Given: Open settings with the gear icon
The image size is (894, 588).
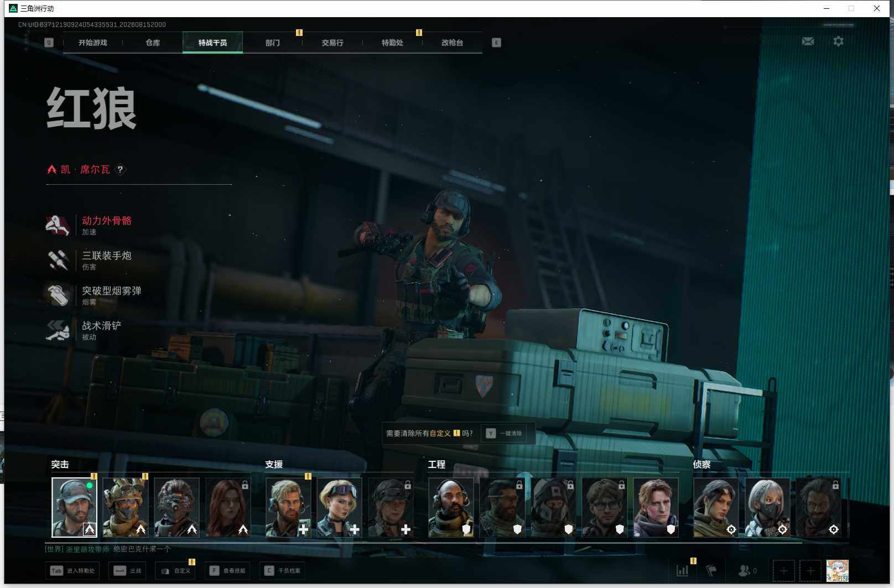Looking at the screenshot, I should coord(839,41).
